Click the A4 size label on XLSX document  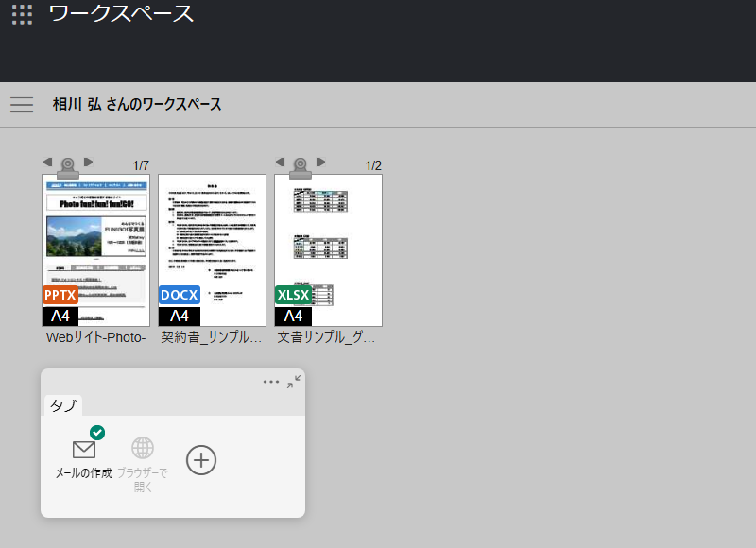click(293, 317)
